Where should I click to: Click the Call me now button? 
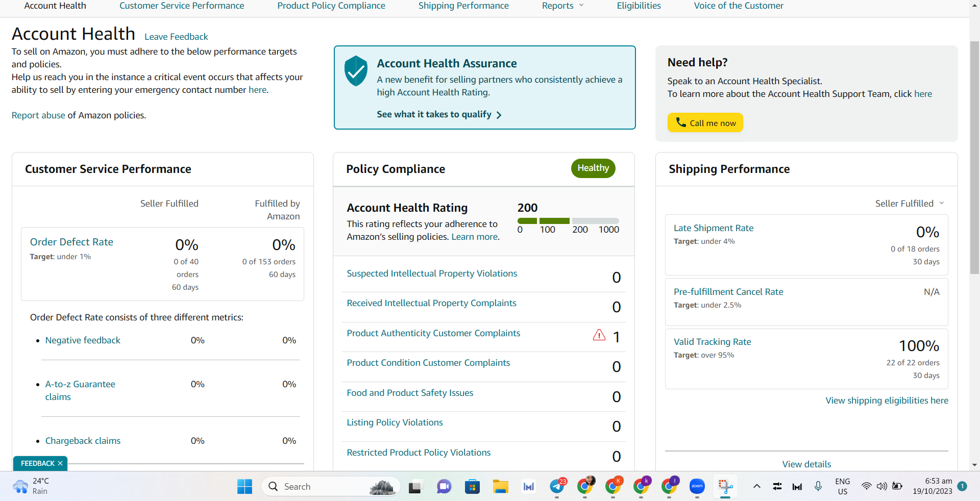click(705, 122)
